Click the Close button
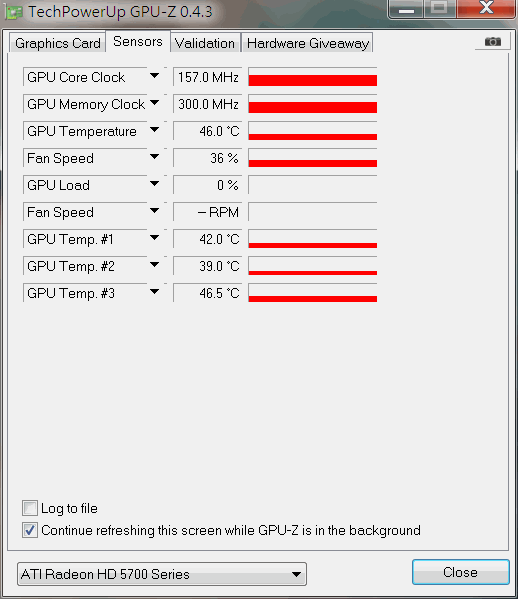The height and width of the screenshot is (599, 518). (460, 572)
